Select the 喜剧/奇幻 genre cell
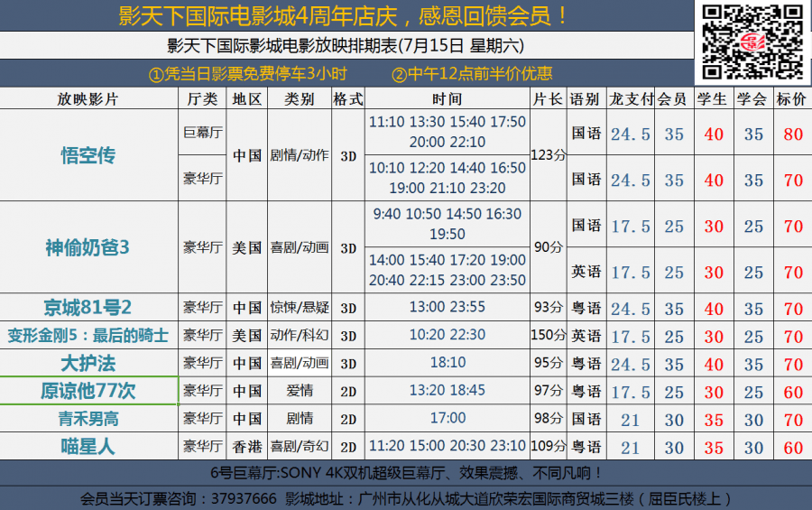The width and height of the screenshot is (812, 510). (x=300, y=446)
